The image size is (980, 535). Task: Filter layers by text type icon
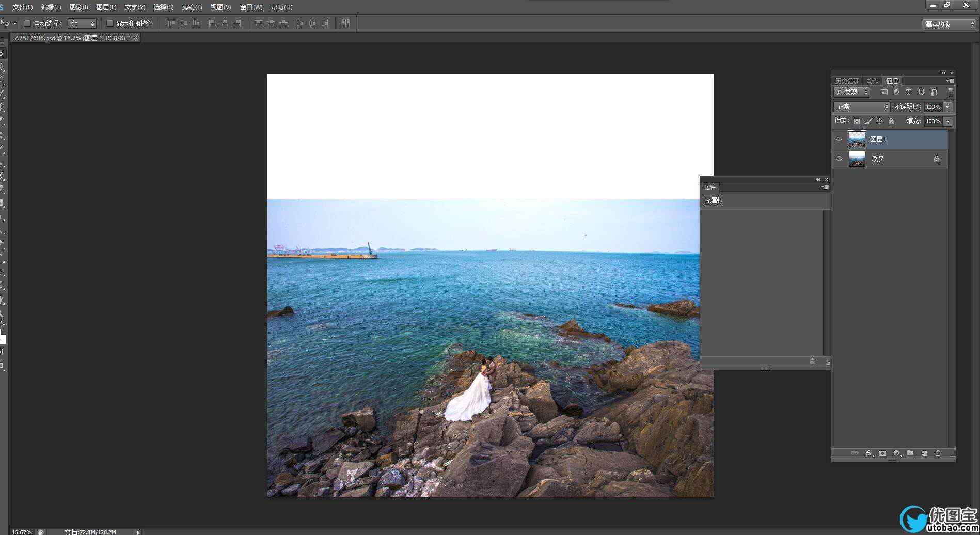tap(909, 92)
